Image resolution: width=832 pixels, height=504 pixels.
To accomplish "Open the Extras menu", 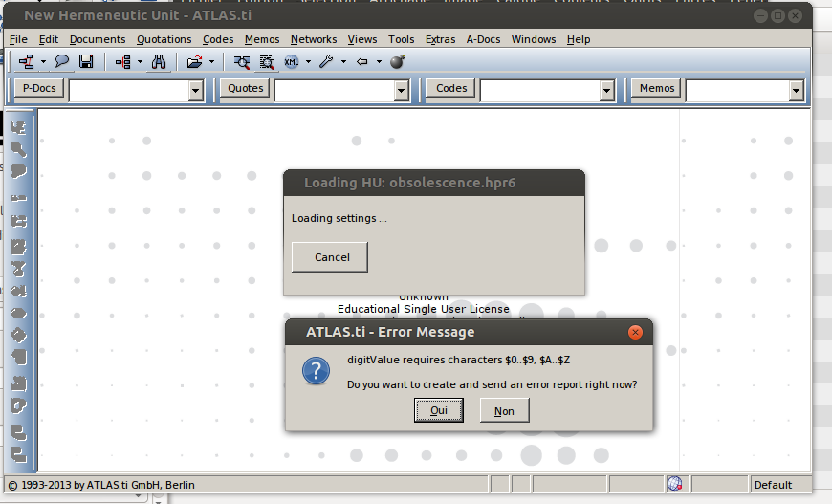I will pyautogui.click(x=441, y=39).
